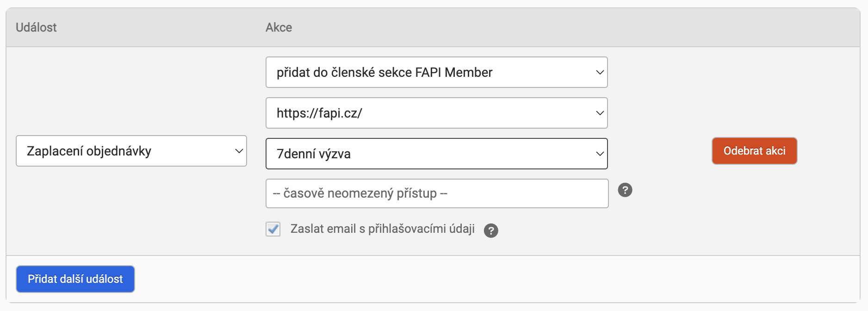Open the https://fapi.cz/ website dropdown
The height and width of the screenshot is (311, 868).
click(x=437, y=113)
